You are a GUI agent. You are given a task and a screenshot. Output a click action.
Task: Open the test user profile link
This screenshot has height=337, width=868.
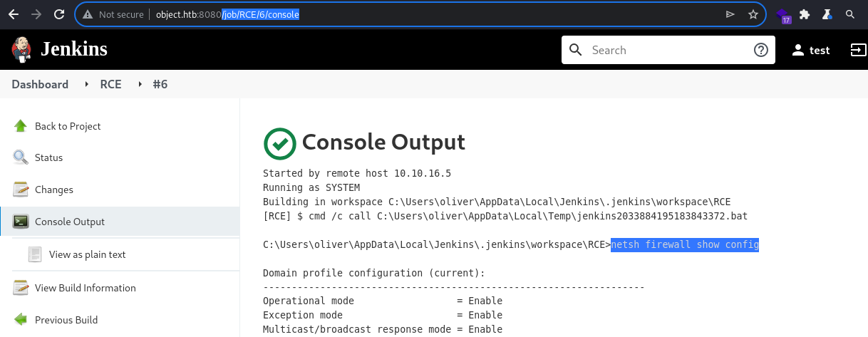point(811,50)
